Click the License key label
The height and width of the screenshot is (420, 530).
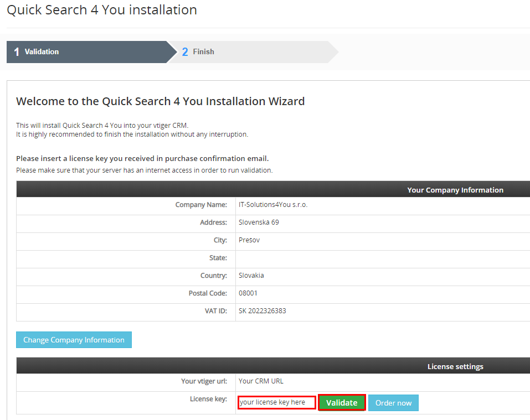click(208, 399)
